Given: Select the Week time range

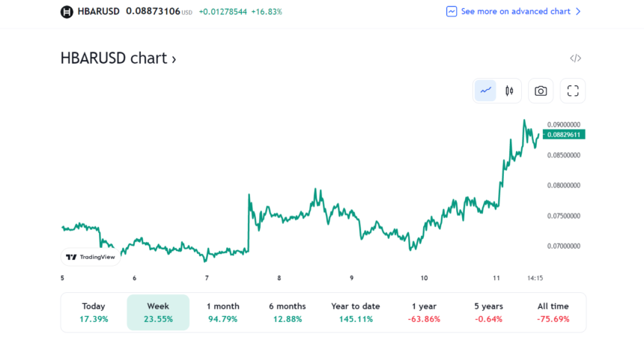Looking at the screenshot, I should coord(158,312).
